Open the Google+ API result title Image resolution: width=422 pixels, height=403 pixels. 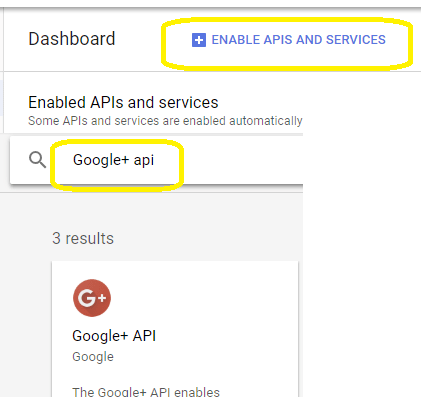tap(114, 336)
